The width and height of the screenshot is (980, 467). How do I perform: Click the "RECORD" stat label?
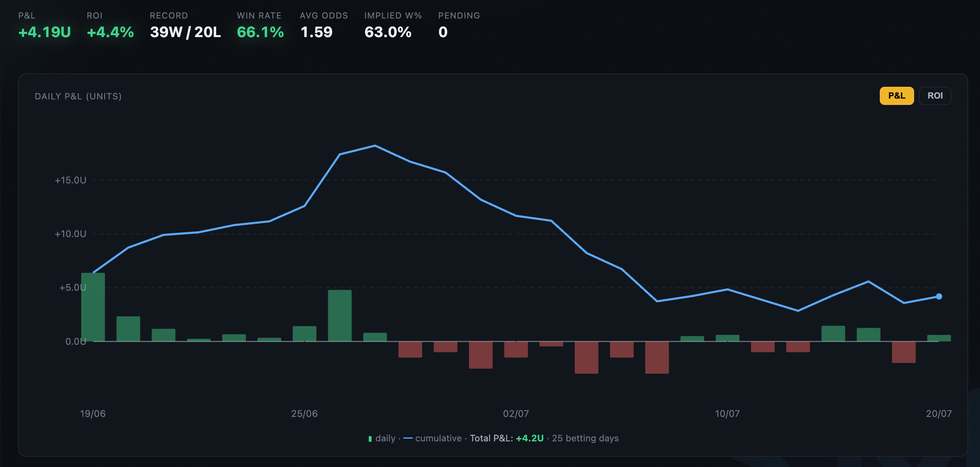(x=169, y=16)
